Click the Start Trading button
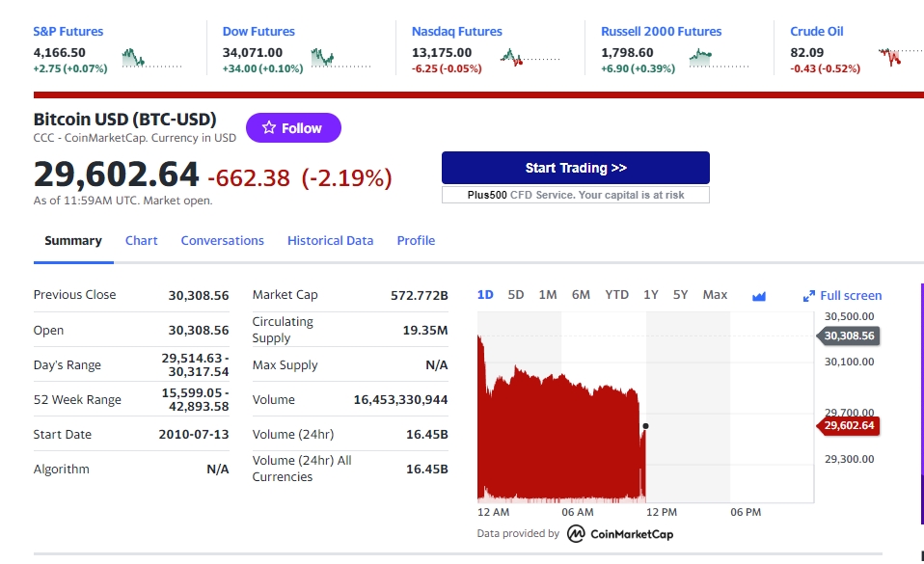Screen dimensions: 924x564 tap(575, 168)
